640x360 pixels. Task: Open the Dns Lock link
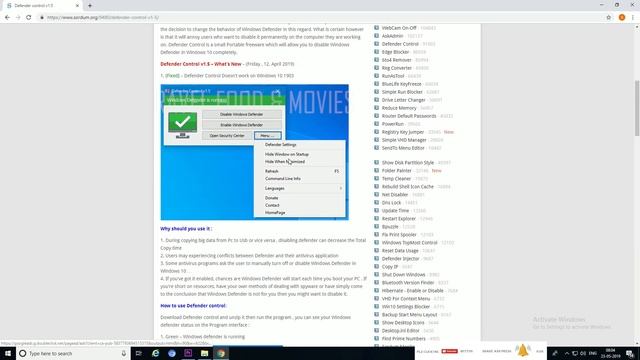coord(391,203)
